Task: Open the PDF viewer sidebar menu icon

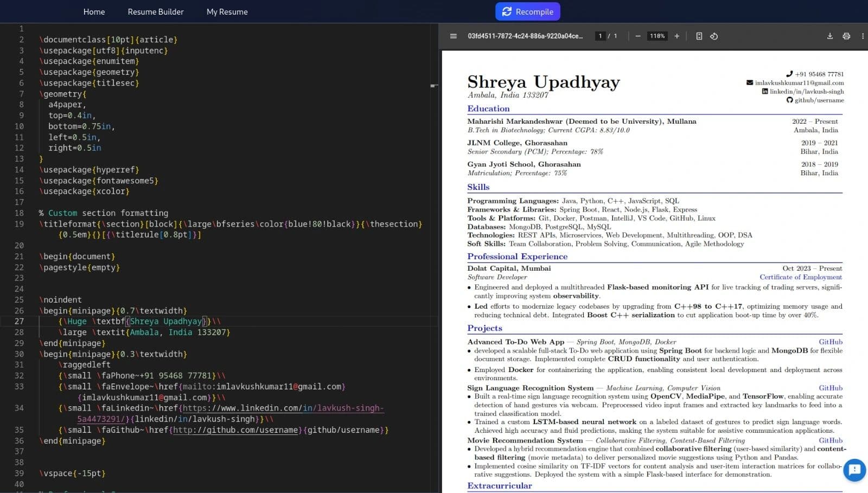Action: (454, 36)
